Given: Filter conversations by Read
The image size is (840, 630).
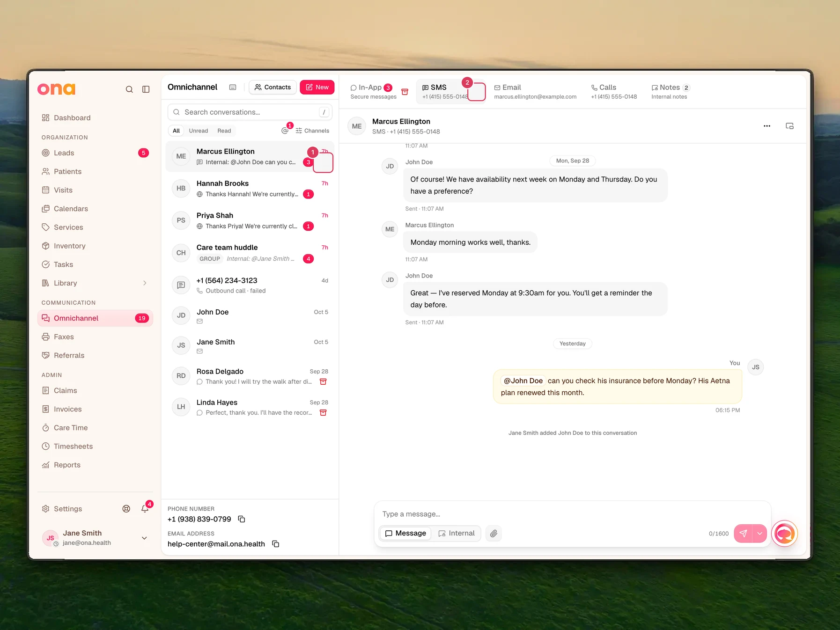Looking at the screenshot, I should coord(224,131).
